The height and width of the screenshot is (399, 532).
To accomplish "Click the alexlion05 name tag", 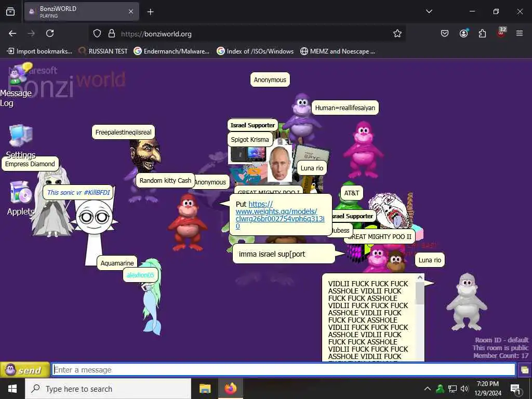I will pos(140,275).
